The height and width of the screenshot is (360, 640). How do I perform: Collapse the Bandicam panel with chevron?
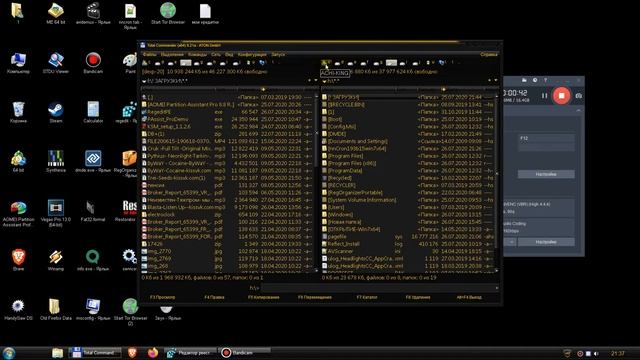click(578, 110)
